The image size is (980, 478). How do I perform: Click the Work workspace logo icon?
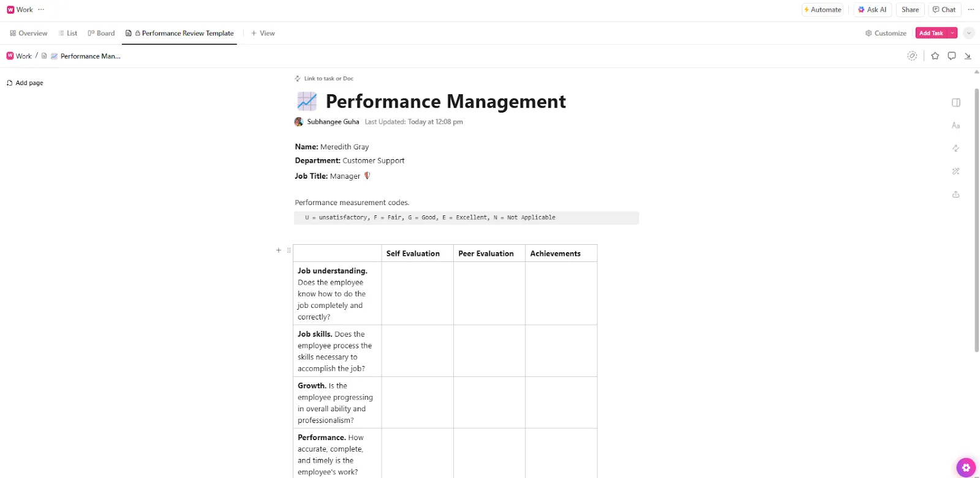coord(10,10)
